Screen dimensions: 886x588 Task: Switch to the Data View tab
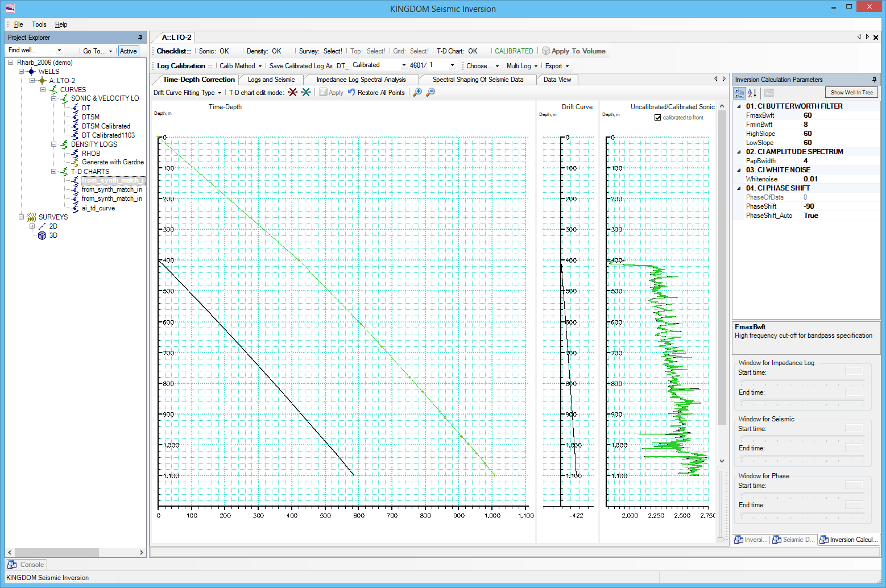pyautogui.click(x=557, y=80)
